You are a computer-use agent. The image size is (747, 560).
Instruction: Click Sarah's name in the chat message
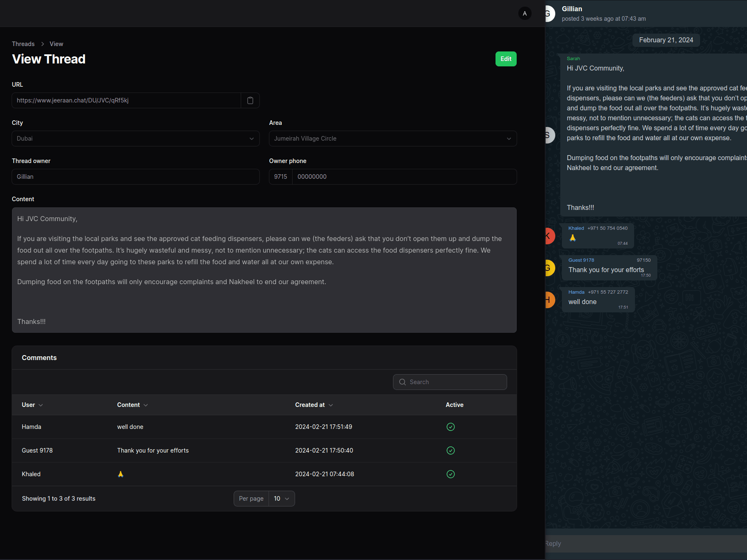click(x=574, y=58)
